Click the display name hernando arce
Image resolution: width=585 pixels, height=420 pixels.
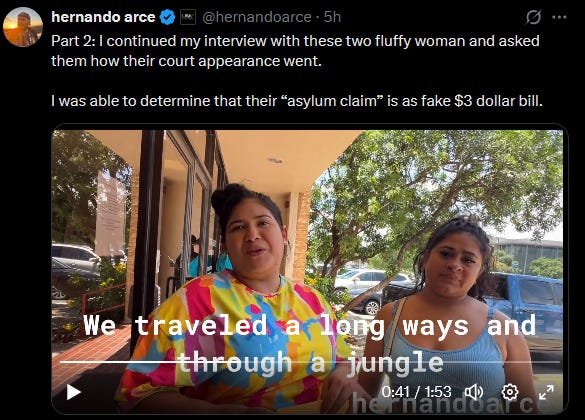(x=103, y=17)
